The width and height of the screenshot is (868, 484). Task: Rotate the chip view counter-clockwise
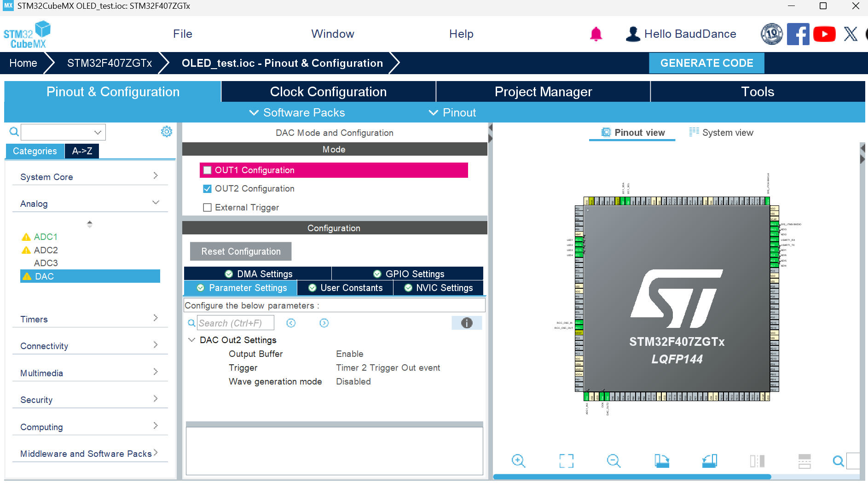[710, 461]
